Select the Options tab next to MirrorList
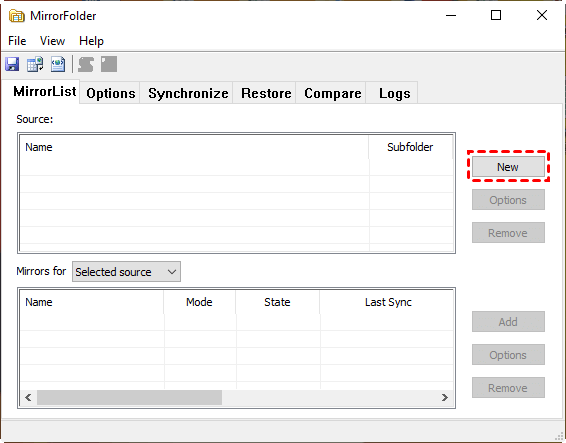 (x=111, y=93)
